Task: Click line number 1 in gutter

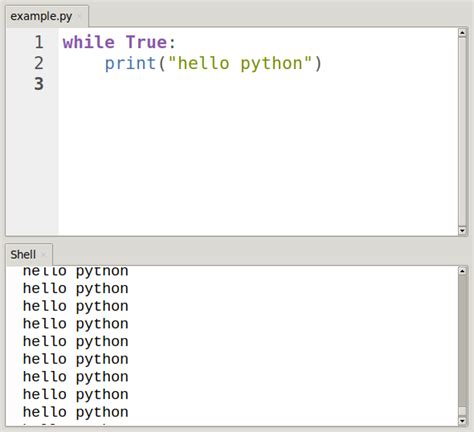Action: pos(39,42)
